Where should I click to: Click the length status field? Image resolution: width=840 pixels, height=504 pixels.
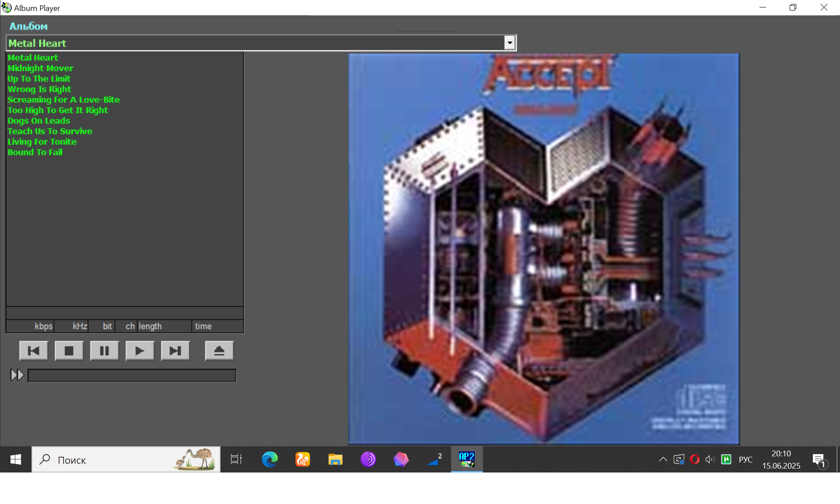[164, 326]
